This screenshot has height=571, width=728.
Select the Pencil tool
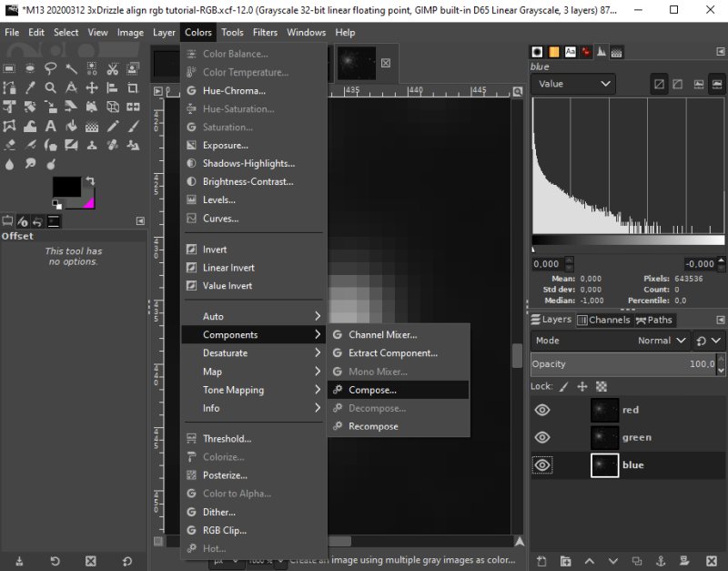[112, 126]
